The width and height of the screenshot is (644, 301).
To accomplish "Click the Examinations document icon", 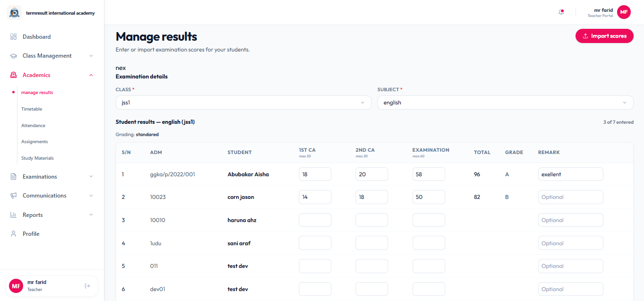I will click(x=13, y=177).
